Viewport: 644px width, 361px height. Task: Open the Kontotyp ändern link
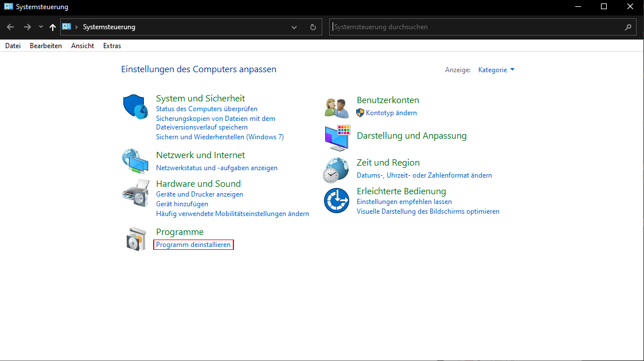coord(391,113)
